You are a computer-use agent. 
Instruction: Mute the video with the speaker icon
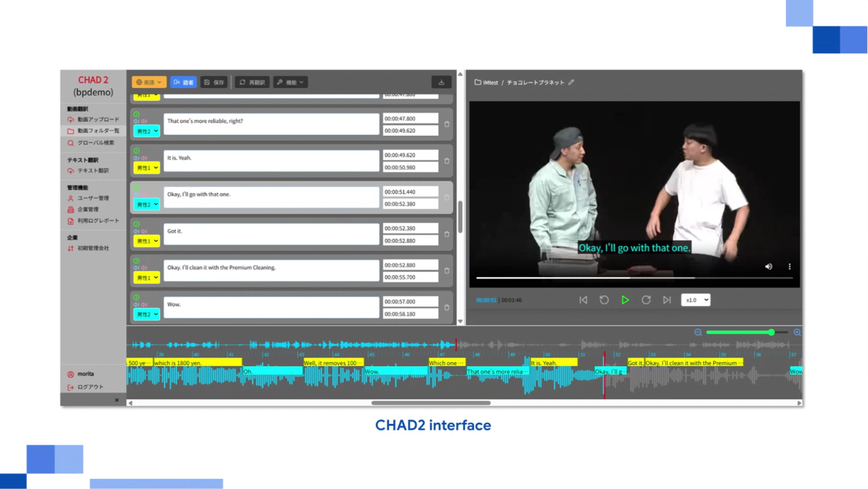(768, 267)
